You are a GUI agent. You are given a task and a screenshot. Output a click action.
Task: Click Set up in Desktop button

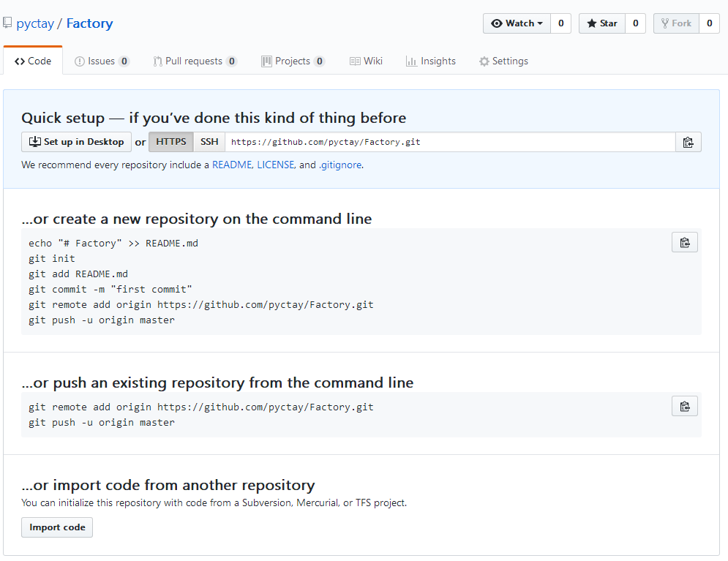point(77,142)
